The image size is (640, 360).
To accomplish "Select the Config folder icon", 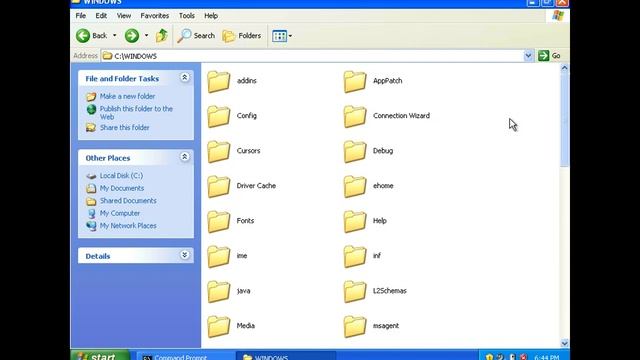I will coord(219,116).
